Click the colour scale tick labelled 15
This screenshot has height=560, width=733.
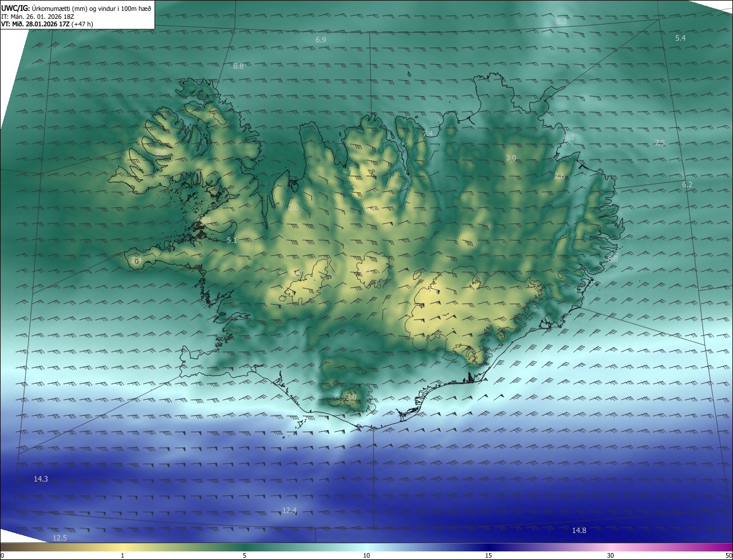(x=488, y=555)
